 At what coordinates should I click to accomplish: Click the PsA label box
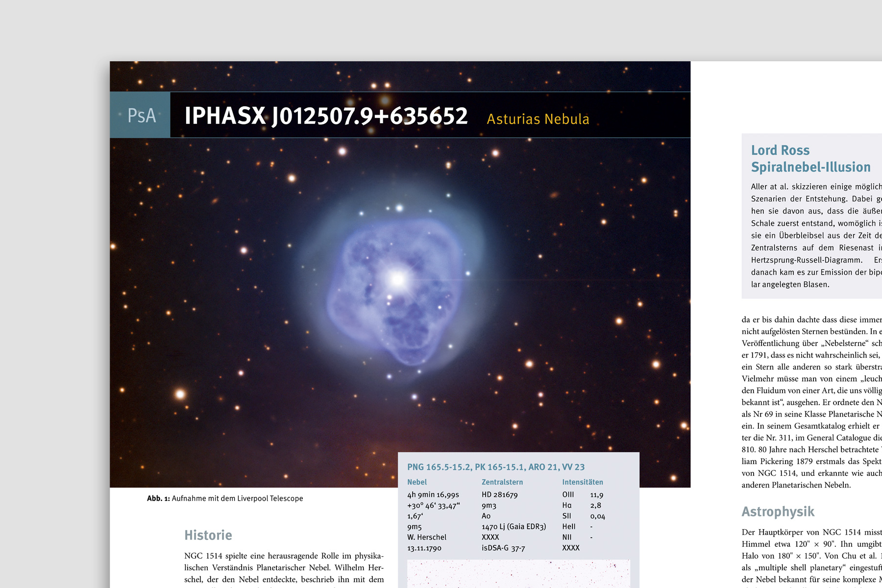click(x=140, y=115)
